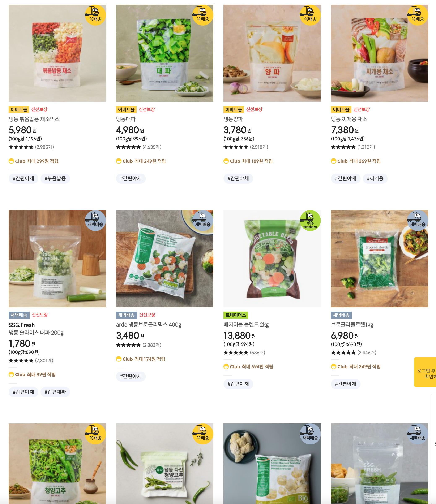Click 쓱배송 truck badge on 냉동대파 image
This screenshot has width=436, height=504.
coord(202,15)
